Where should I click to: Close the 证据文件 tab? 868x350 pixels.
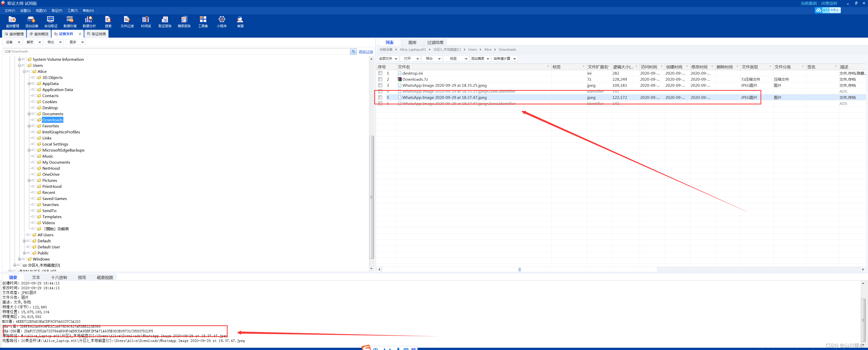[80, 34]
